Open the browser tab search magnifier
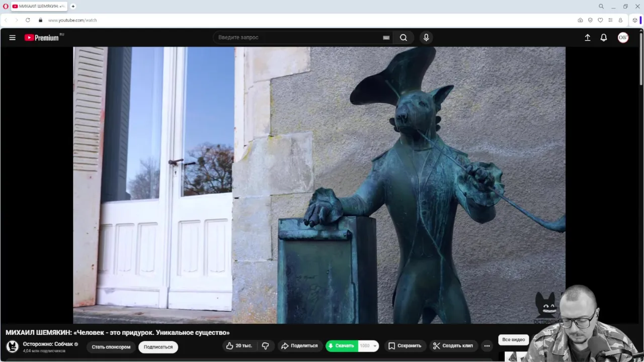644x362 pixels. pos(601,7)
